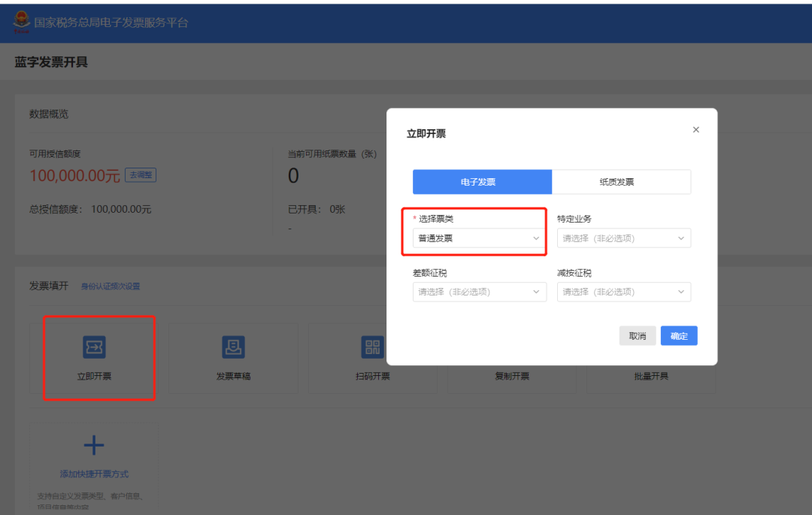Expand the 减按征税 dropdown
Screen dimensions: 812x515
click(623, 292)
